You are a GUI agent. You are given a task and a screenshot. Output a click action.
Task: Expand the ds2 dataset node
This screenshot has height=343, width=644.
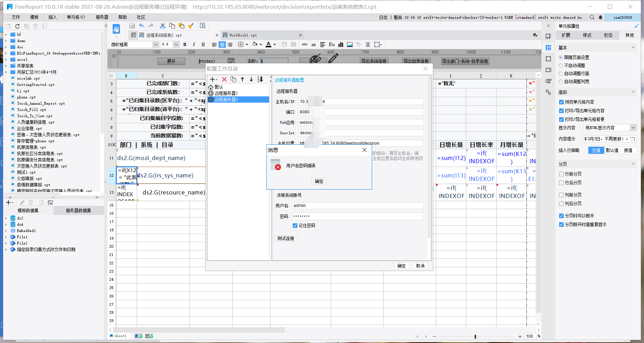coord(6,218)
